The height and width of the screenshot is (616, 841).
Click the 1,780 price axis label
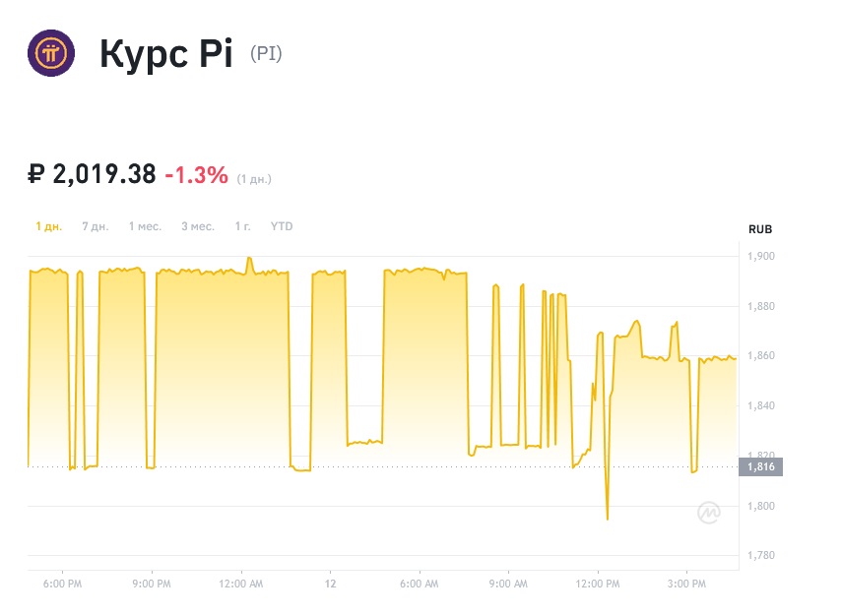pyautogui.click(x=761, y=556)
